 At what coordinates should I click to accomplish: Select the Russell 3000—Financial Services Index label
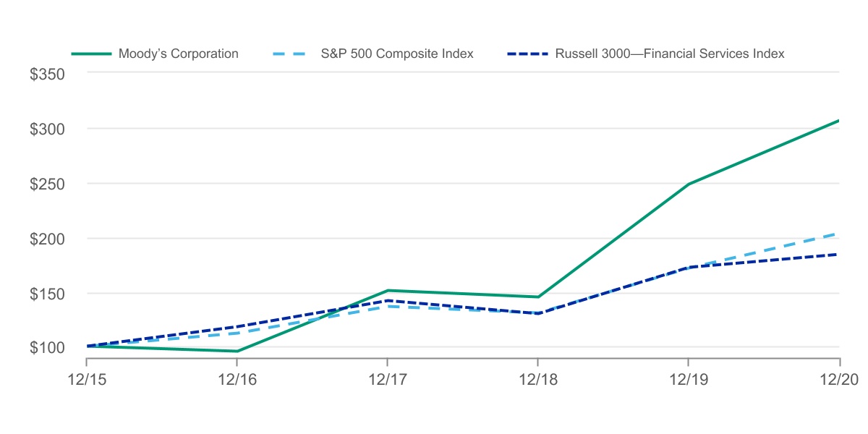pos(669,54)
